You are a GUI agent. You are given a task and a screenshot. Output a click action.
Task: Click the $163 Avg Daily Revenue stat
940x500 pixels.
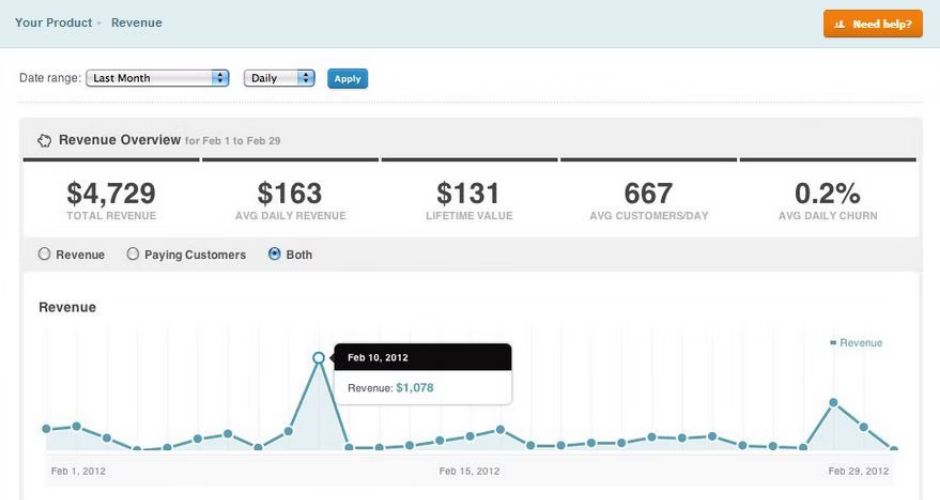[290, 200]
